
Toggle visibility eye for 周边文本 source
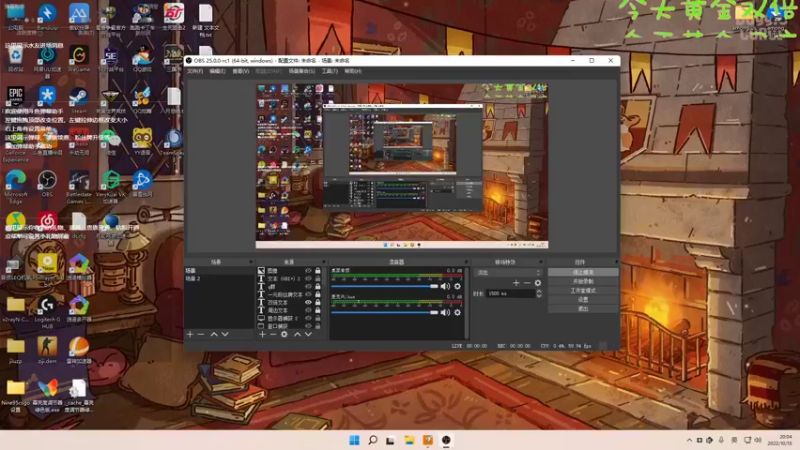pyautogui.click(x=308, y=310)
